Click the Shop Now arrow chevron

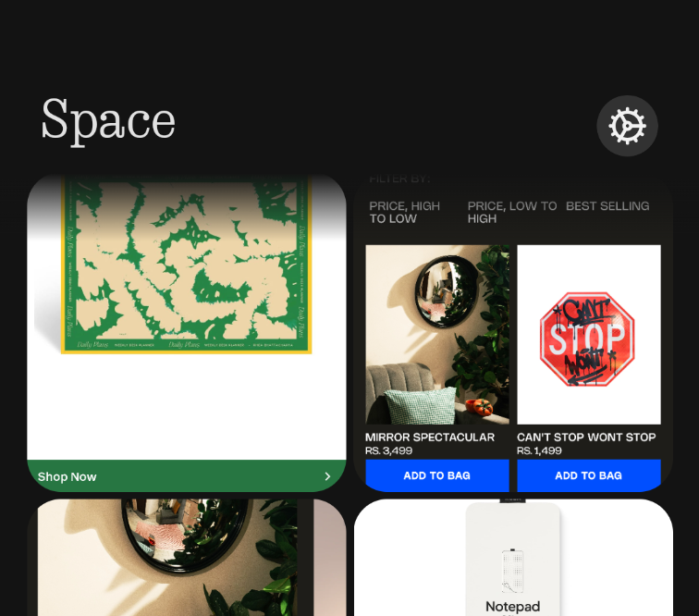[x=327, y=476]
